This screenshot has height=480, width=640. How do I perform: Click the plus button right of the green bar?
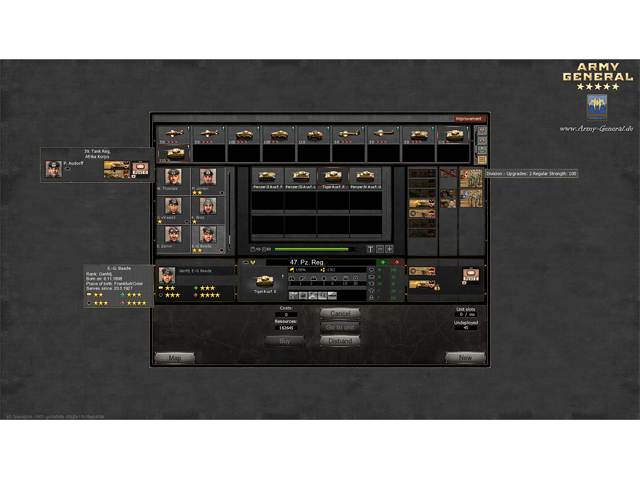[389, 249]
